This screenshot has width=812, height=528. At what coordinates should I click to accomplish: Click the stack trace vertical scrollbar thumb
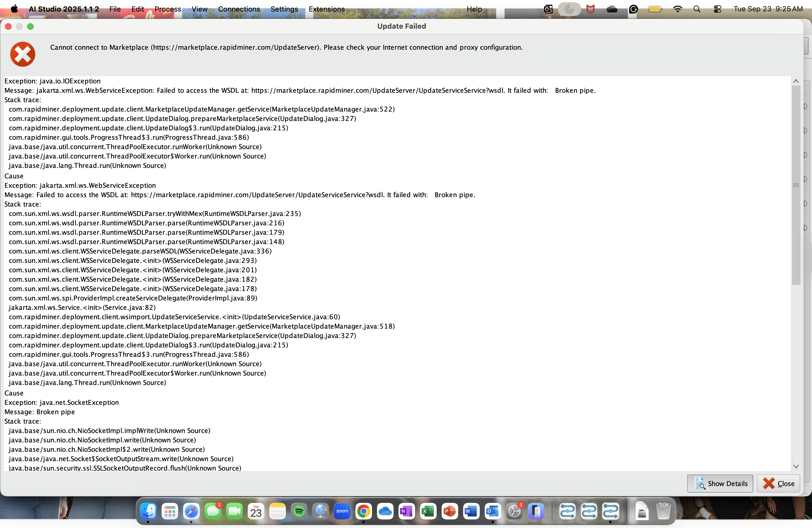click(x=796, y=185)
